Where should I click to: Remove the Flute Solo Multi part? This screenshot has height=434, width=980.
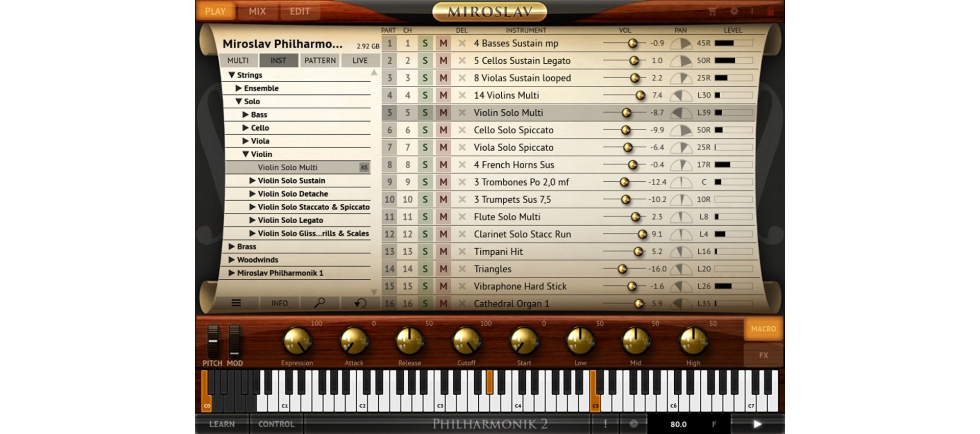tap(462, 217)
